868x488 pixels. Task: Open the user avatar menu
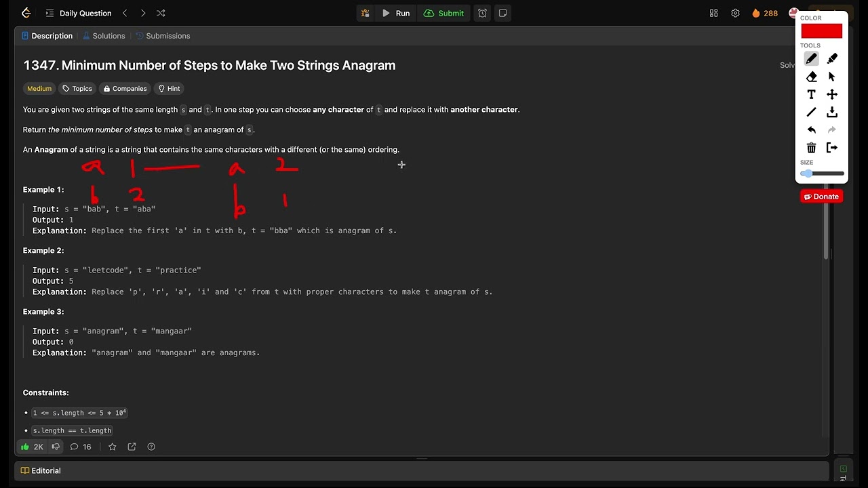coord(793,13)
